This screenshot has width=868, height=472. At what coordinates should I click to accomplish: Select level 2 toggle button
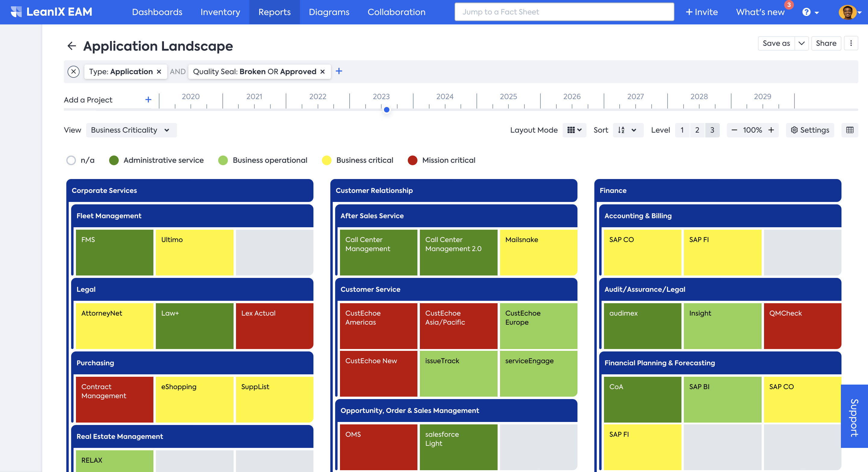tap(697, 130)
